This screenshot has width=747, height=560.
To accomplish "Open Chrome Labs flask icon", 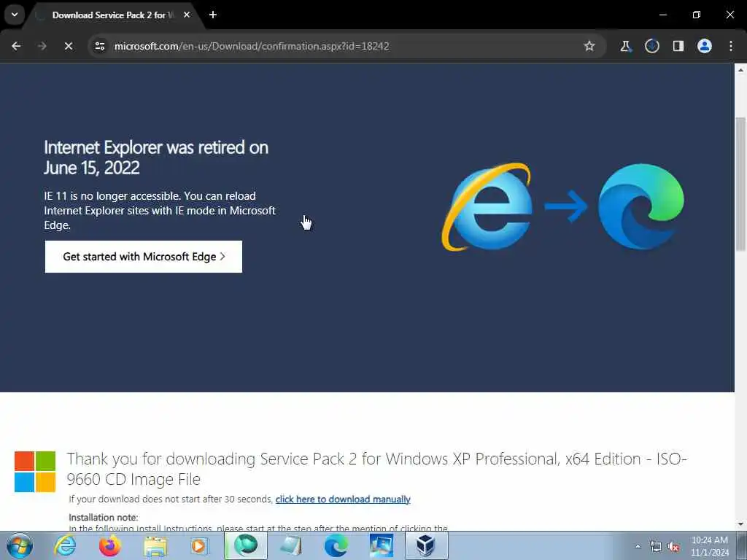I will point(625,46).
